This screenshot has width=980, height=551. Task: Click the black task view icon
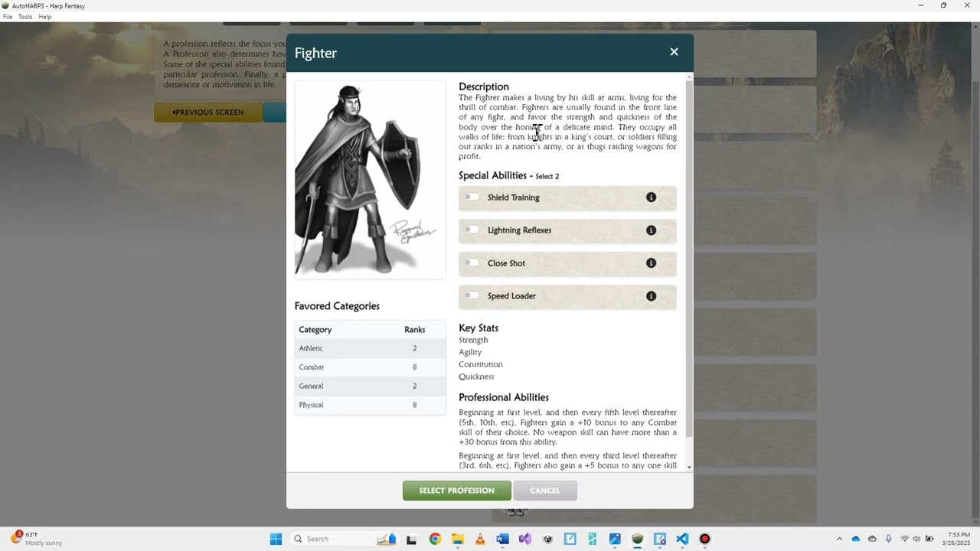(x=412, y=539)
